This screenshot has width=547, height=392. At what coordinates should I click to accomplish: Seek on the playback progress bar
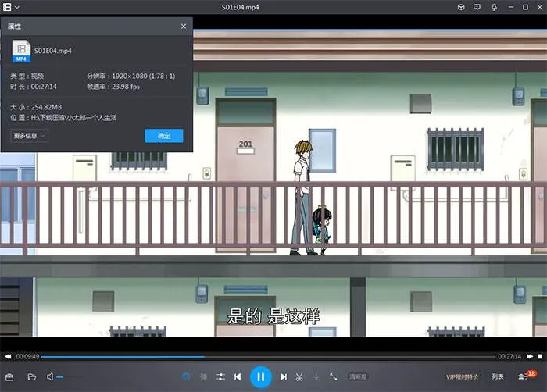pos(268,357)
